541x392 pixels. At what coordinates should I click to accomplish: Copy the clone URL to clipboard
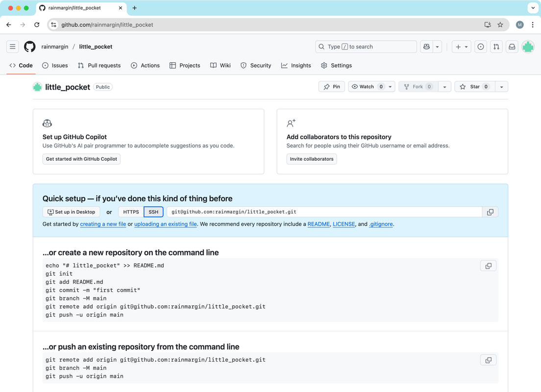[490, 212]
